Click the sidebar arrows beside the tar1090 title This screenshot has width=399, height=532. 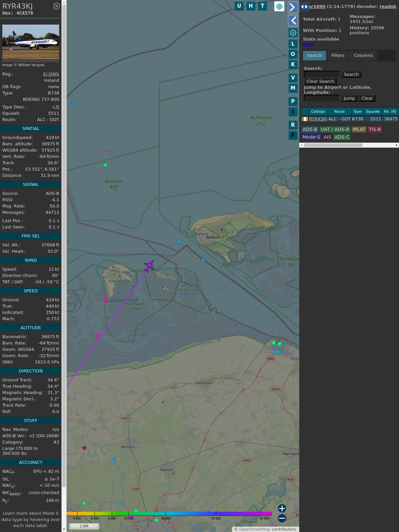pyautogui.click(x=304, y=7)
